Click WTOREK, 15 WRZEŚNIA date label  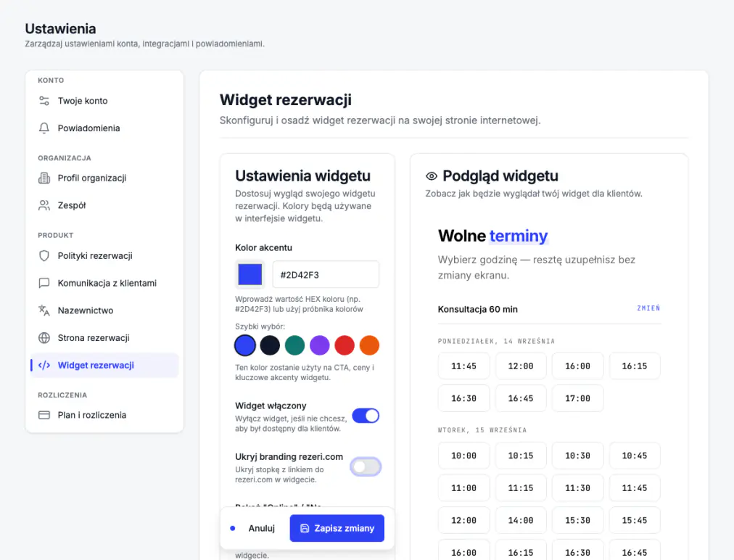tap(482, 430)
